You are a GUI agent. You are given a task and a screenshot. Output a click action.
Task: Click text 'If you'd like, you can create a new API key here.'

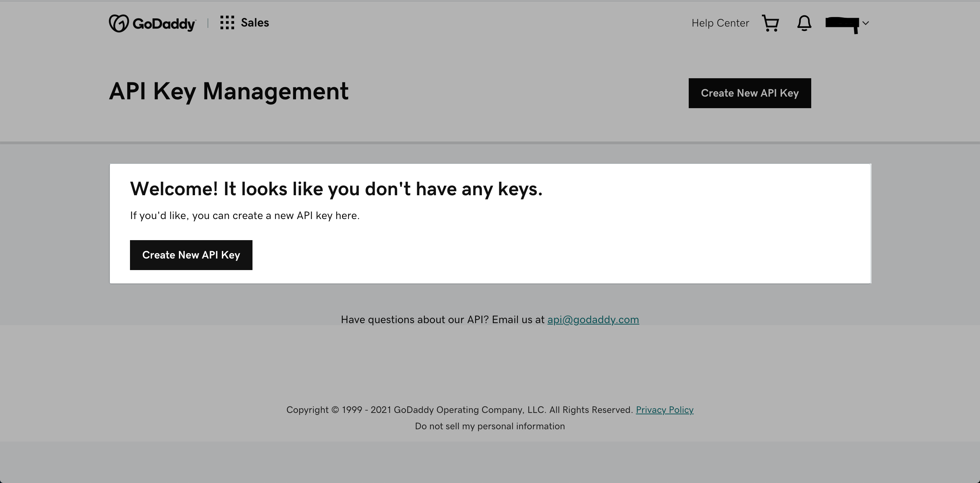245,216
